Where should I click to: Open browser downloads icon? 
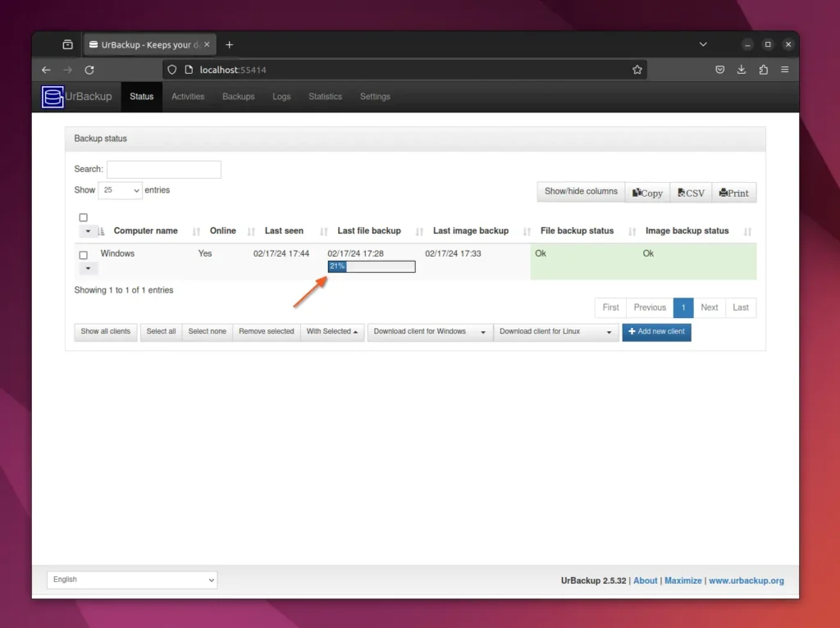(x=742, y=70)
